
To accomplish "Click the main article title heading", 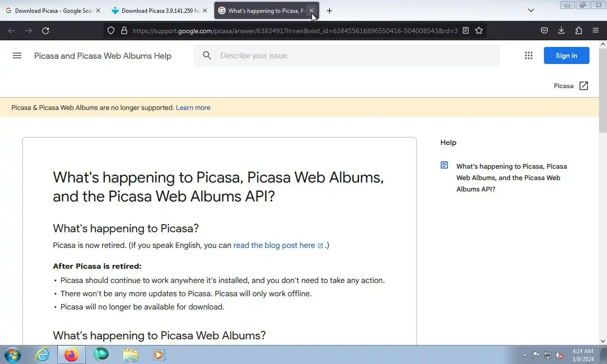I will [x=218, y=187].
